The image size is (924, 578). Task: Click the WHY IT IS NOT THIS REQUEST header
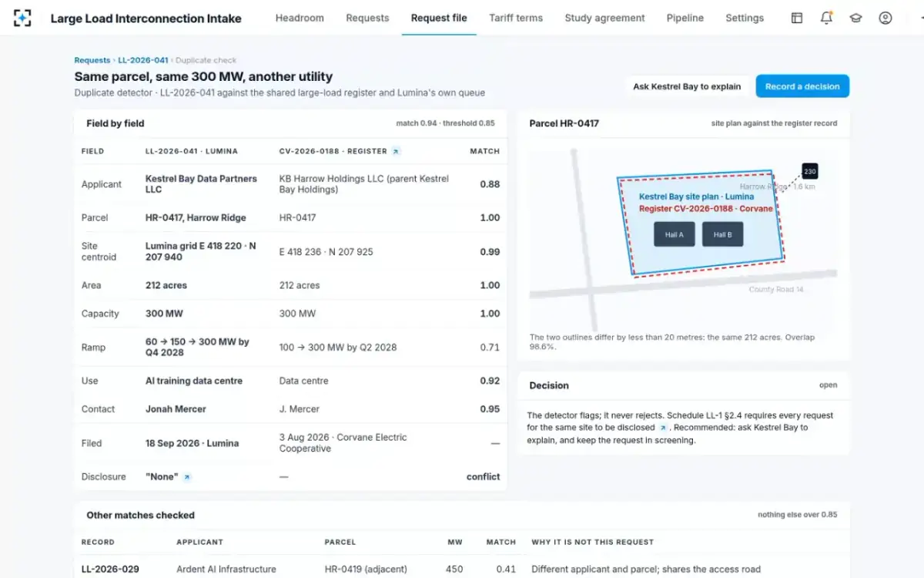[x=593, y=543]
